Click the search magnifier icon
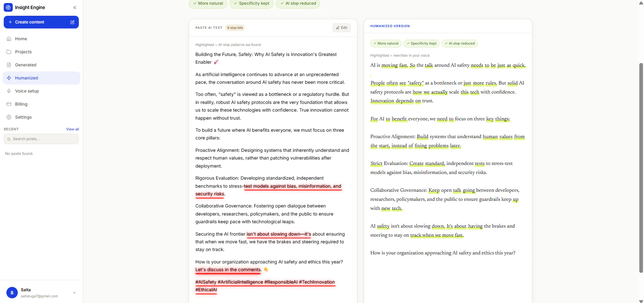This screenshot has height=303, width=644. pyautogui.click(x=9, y=139)
